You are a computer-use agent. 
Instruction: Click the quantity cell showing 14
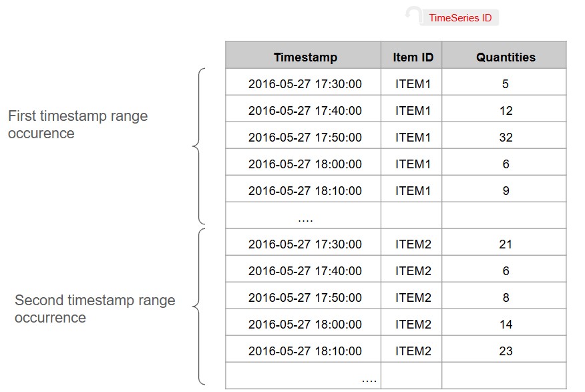504,323
